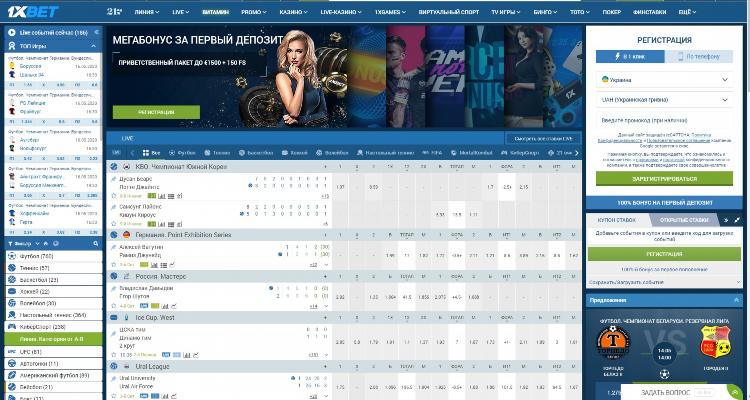Open the PROMO menu
The image size is (750, 400).
pyautogui.click(x=254, y=12)
